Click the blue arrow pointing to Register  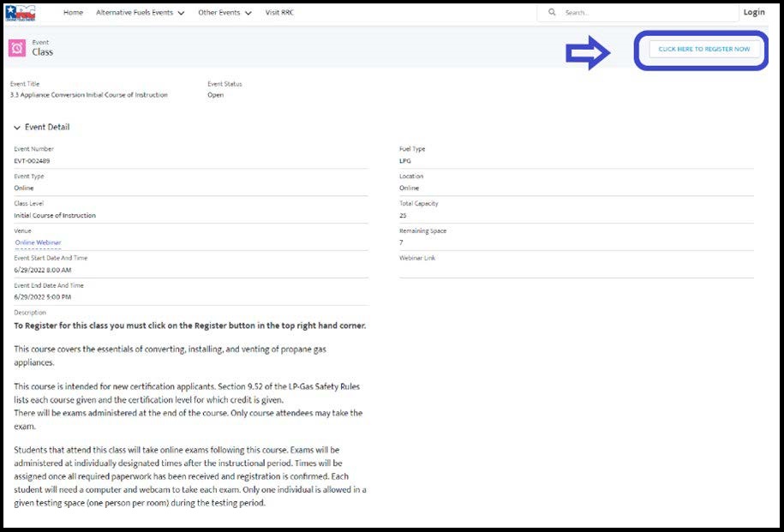pos(588,53)
